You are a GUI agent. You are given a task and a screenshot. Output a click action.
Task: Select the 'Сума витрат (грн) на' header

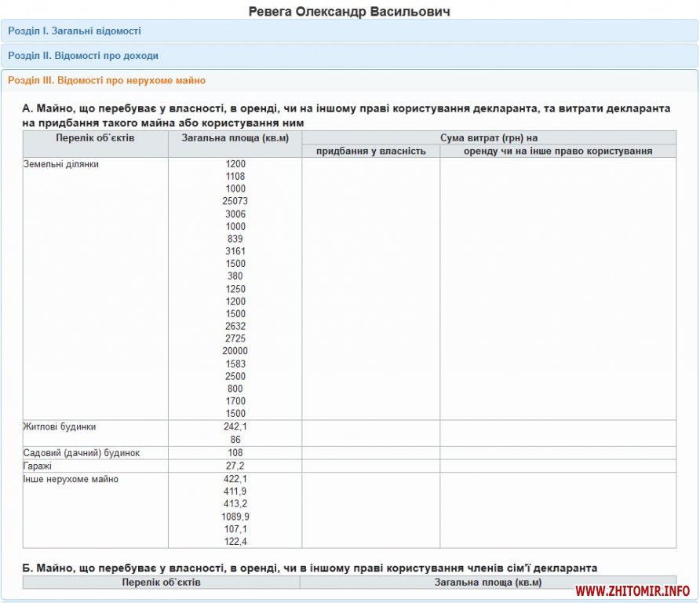488,137
